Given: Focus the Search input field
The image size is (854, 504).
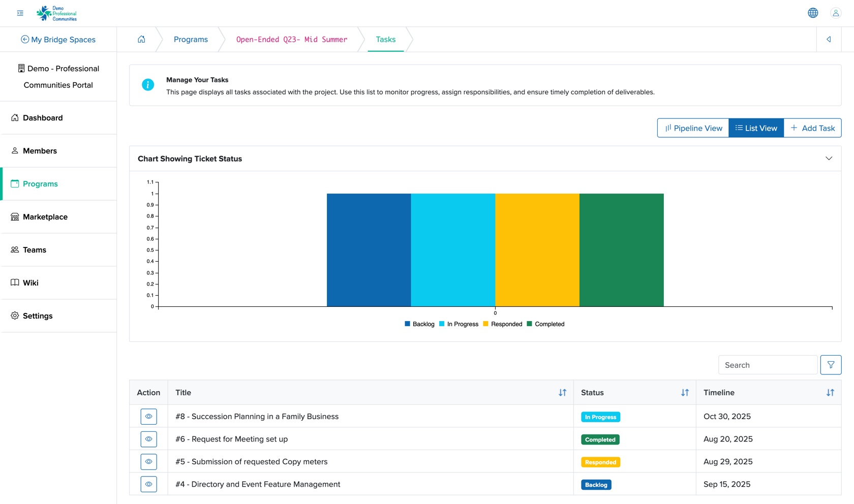Looking at the screenshot, I should tap(768, 365).
